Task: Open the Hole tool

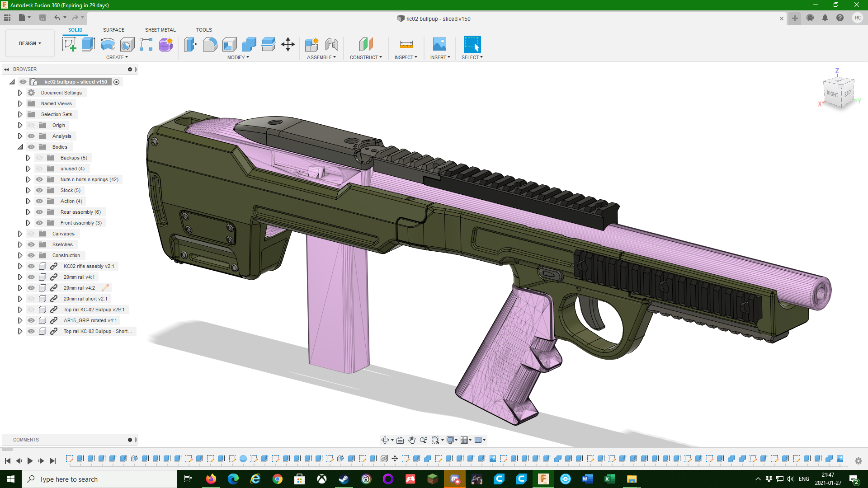Action: click(x=127, y=44)
